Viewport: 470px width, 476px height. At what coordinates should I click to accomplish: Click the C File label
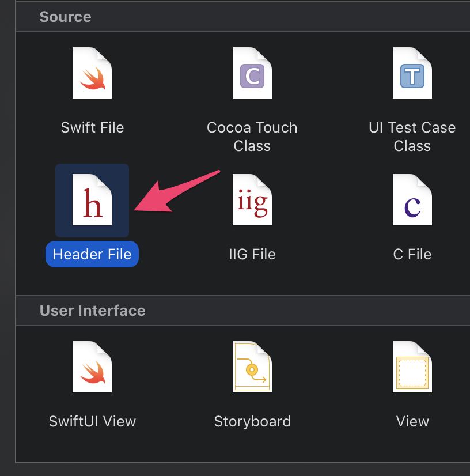pos(412,254)
